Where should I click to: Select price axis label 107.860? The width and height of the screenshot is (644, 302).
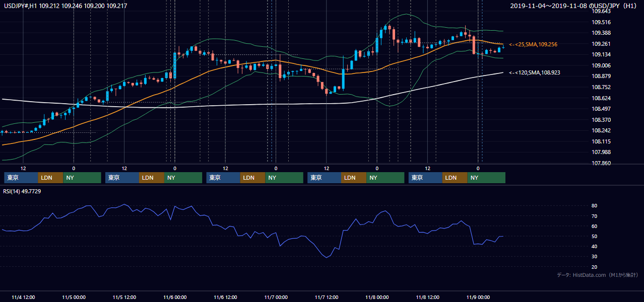pyautogui.click(x=601, y=163)
